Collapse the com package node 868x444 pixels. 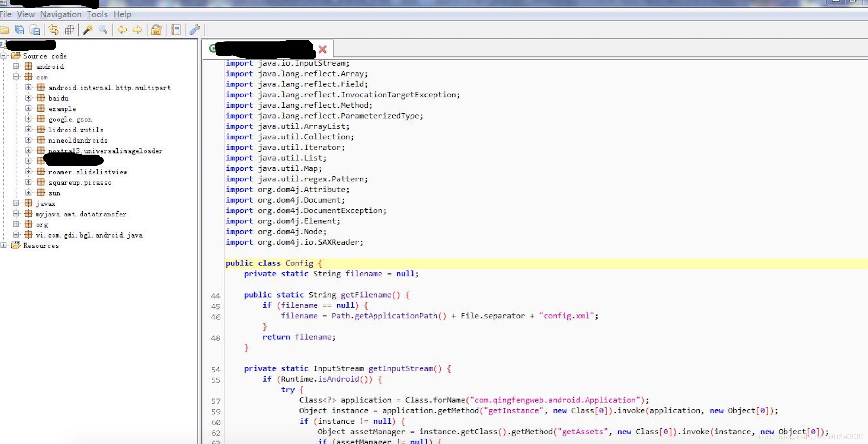(x=16, y=77)
